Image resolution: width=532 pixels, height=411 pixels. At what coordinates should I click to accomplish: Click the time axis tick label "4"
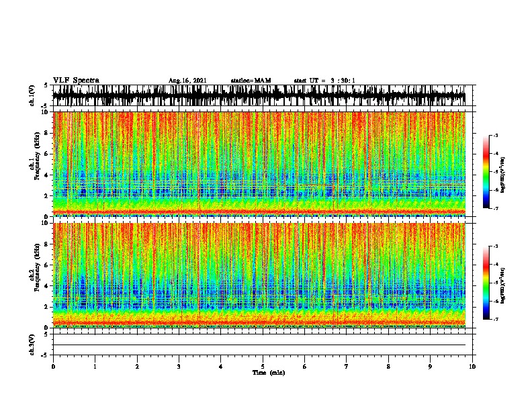tap(221, 367)
